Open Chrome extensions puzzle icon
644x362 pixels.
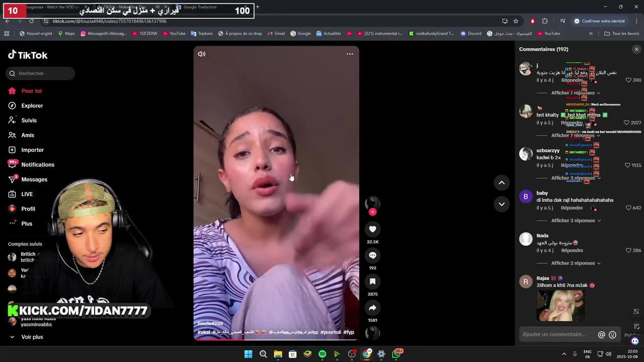(545, 21)
